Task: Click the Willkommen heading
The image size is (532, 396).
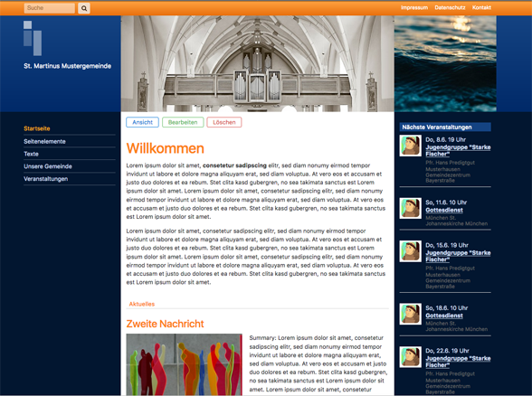Action: 166,148
